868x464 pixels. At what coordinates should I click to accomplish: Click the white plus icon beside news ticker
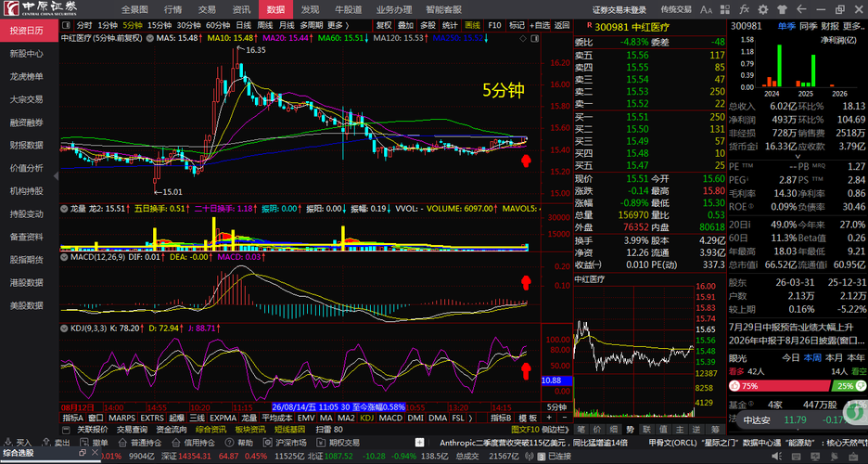419,443
